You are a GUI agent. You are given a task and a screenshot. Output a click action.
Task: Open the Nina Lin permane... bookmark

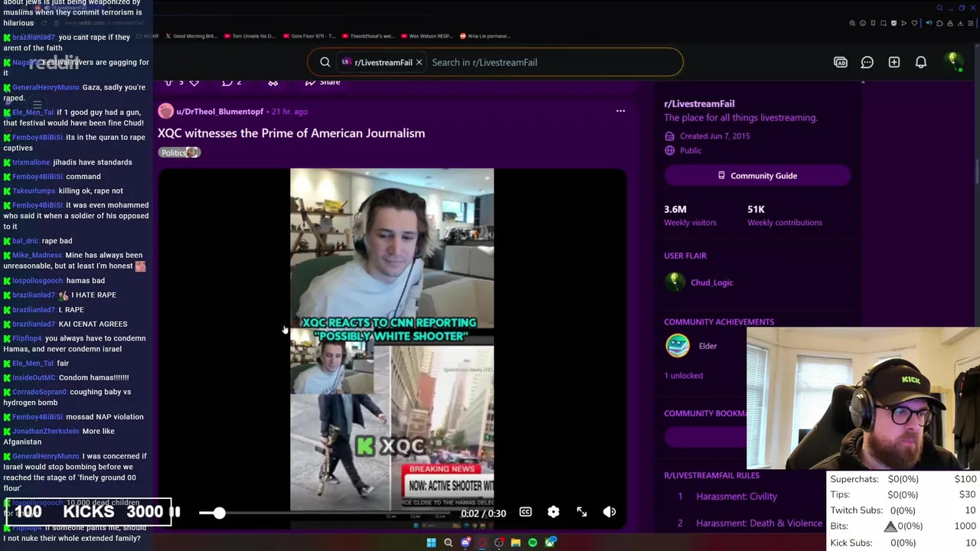[x=485, y=36]
